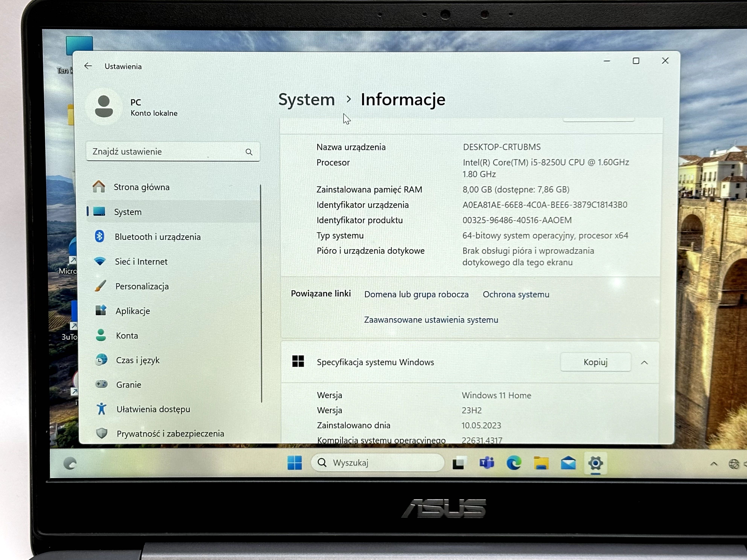Click the Wyszukaj taskbar search box
Viewport: 747px width, 560px height.
tap(377, 462)
